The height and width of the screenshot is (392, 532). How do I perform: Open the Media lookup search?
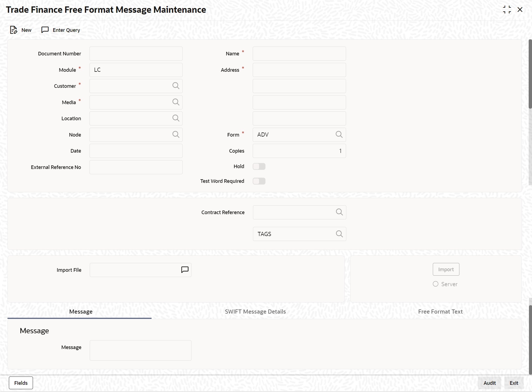(176, 102)
